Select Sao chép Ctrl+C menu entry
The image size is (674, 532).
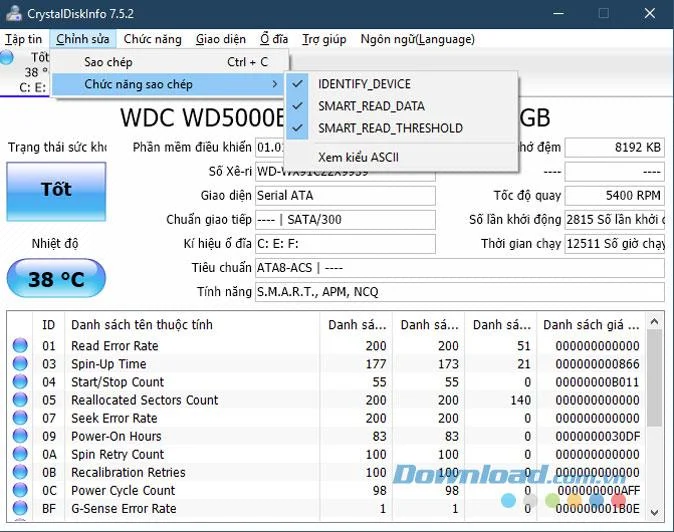169,62
